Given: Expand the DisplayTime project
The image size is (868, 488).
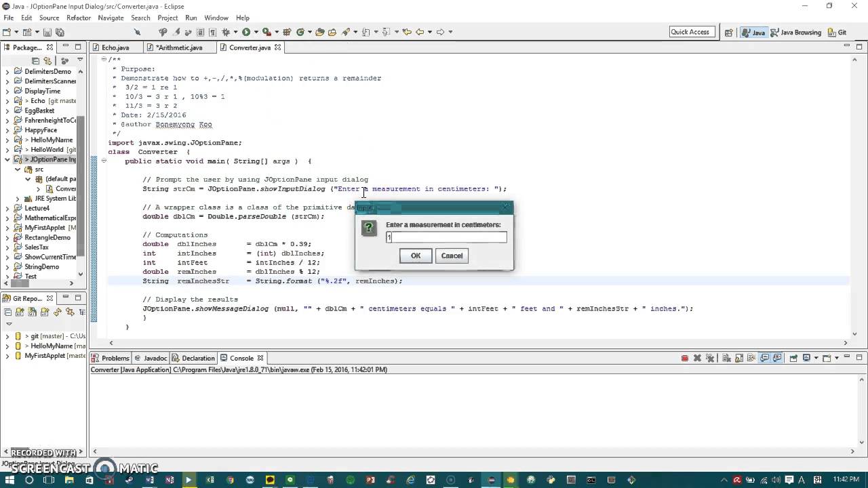Looking at the screenshot, I should tap(7, 91).
